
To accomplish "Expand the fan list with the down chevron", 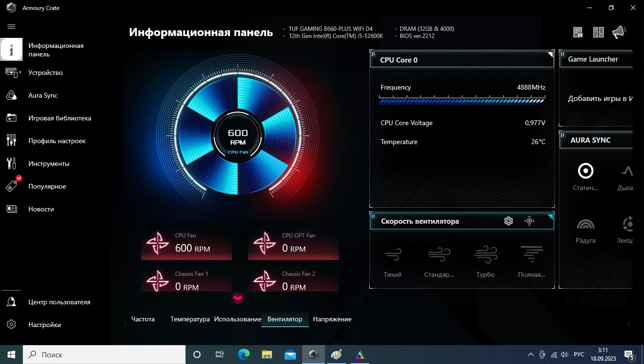I will [238, 298].
